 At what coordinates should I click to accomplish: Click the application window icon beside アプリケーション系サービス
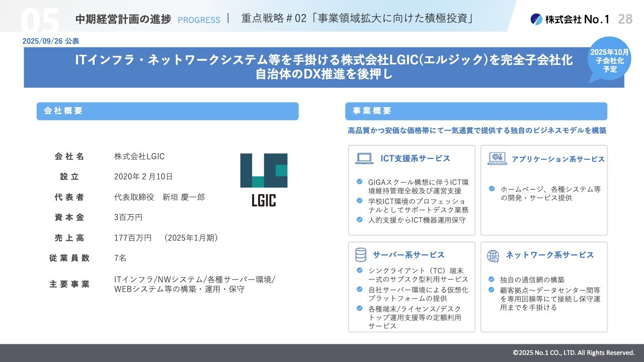click(497, 158)
